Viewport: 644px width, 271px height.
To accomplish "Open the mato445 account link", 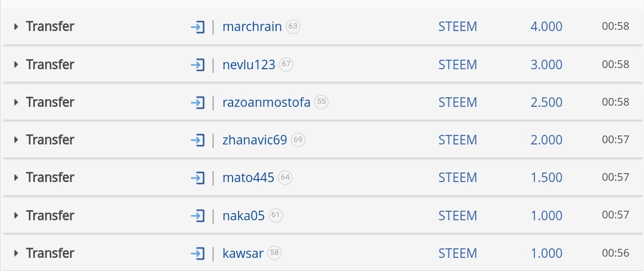I will click(x=248, y=178).
